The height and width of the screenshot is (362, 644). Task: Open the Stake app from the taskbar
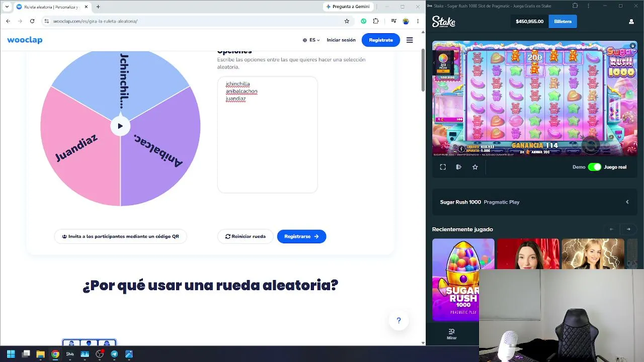(x=70, y=354)
